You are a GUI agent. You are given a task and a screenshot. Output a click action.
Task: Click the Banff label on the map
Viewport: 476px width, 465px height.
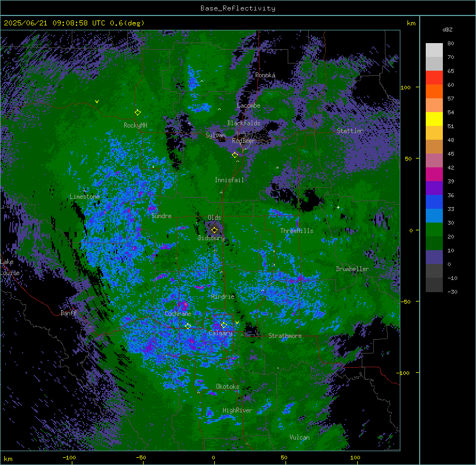pos(68,313)
